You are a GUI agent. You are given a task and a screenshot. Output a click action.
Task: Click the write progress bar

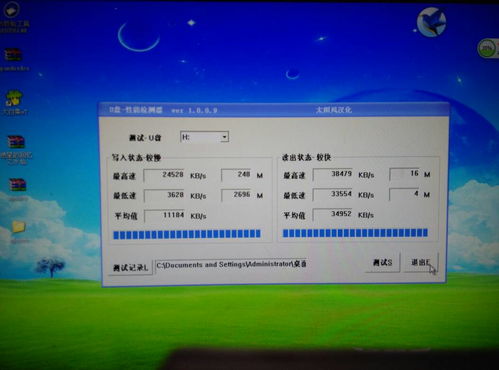tap(187, 234)
